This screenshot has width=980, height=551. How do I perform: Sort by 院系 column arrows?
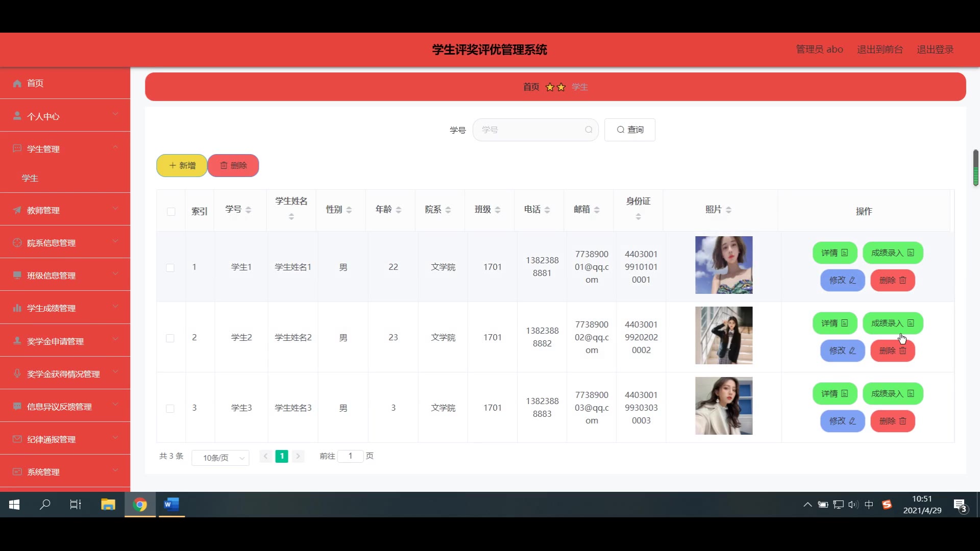[448, 210]
